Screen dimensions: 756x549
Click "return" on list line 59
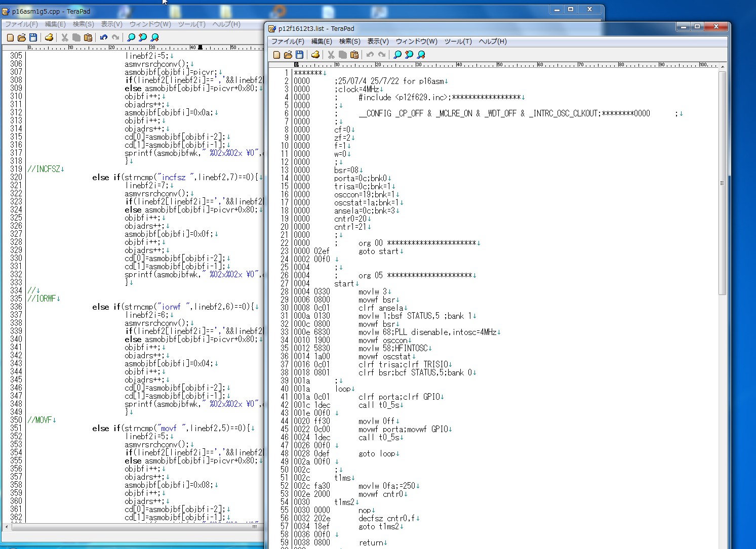tap(371, 542)
